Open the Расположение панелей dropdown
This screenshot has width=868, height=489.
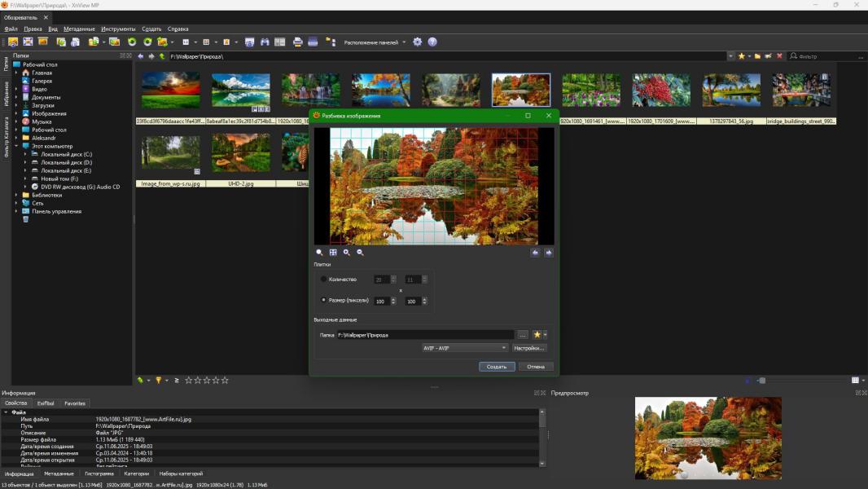tap(375, 42)
